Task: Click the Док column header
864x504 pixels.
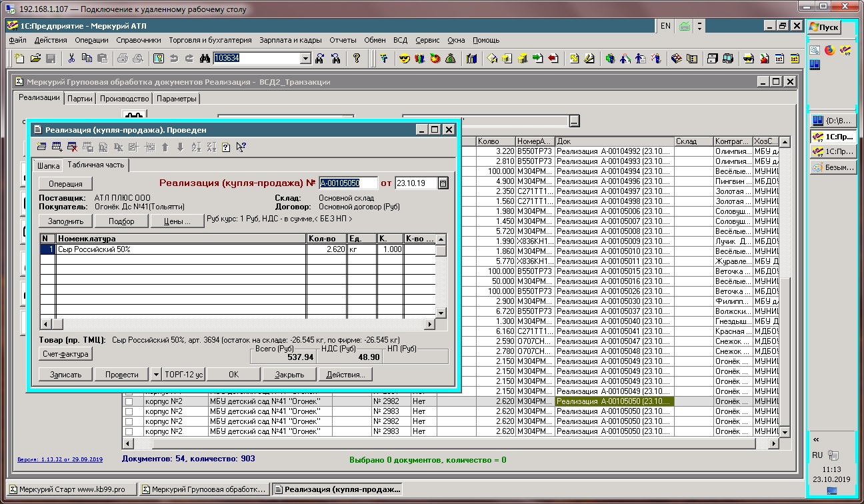Action: 615,141
